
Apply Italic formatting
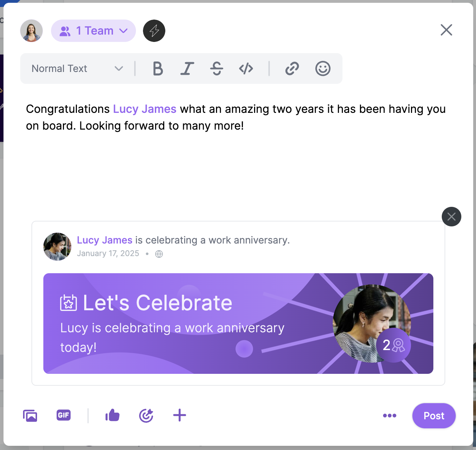[187, 68]
